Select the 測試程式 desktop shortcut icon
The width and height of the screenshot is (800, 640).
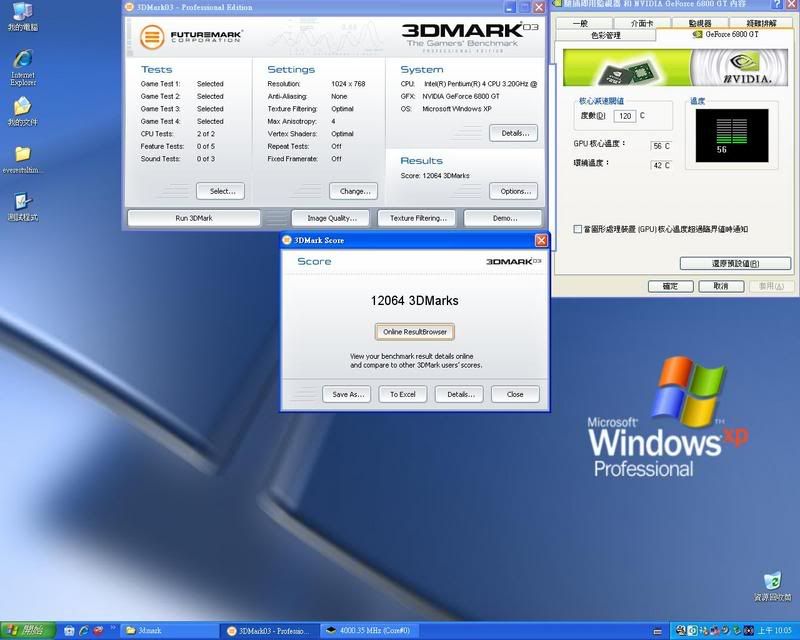[x=22, y=207]
